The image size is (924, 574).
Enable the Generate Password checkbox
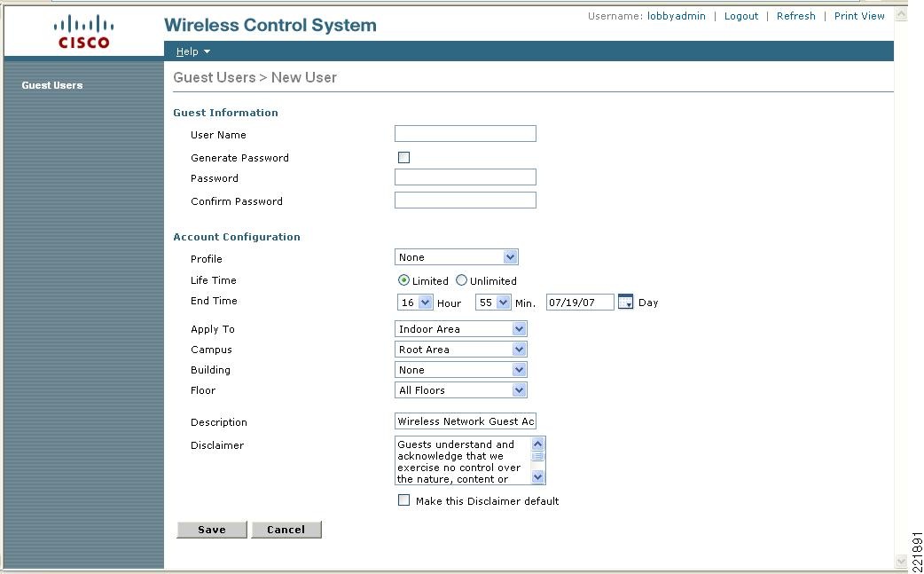pyautogui.click(x=403, y=157)
